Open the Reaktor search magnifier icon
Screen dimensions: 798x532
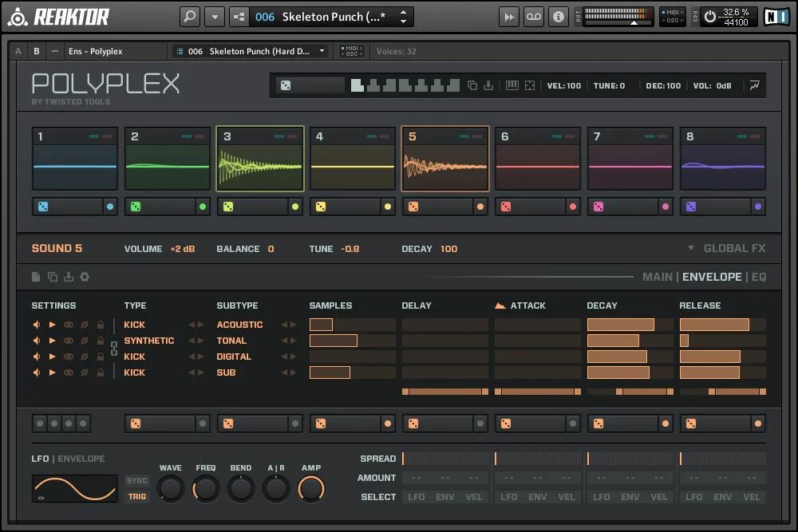(189, 17)
